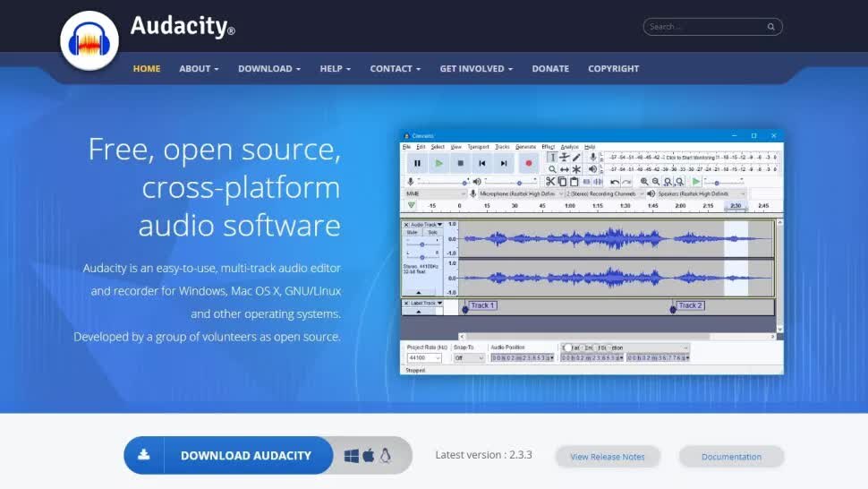Select the Envelope tool
This screenshot has height=489, width=868.
pyautogui.click(x=564, y=158)
